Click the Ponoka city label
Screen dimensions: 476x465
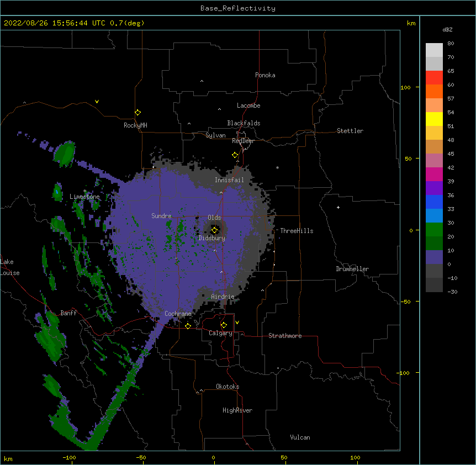(x=265, y=75)
